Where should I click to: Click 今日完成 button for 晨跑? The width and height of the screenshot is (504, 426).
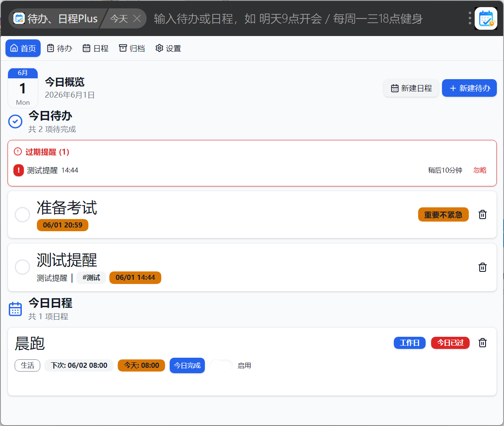pos(187,365)
